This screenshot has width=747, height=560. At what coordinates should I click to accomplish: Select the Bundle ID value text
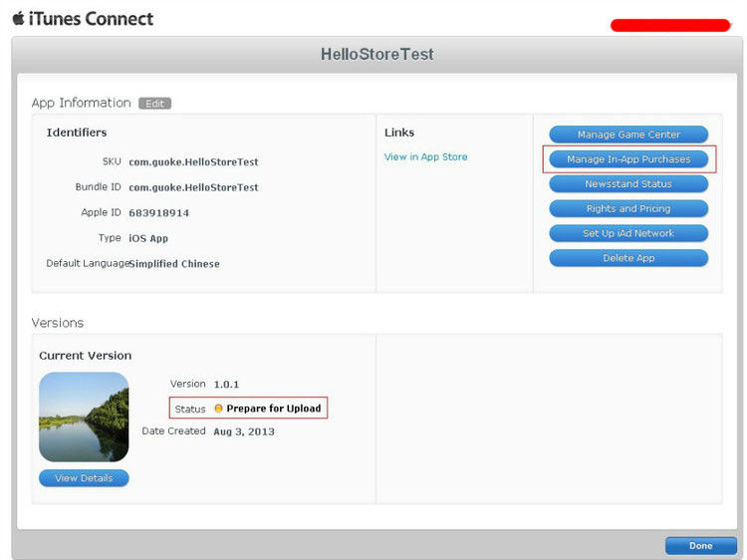(x=193, y=187)
